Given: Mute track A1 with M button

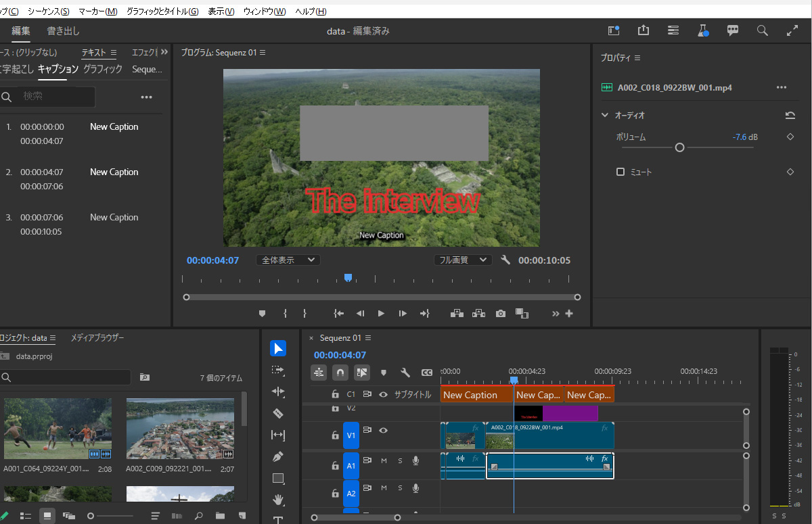Looking at the screenshot, I should (384, 460).
